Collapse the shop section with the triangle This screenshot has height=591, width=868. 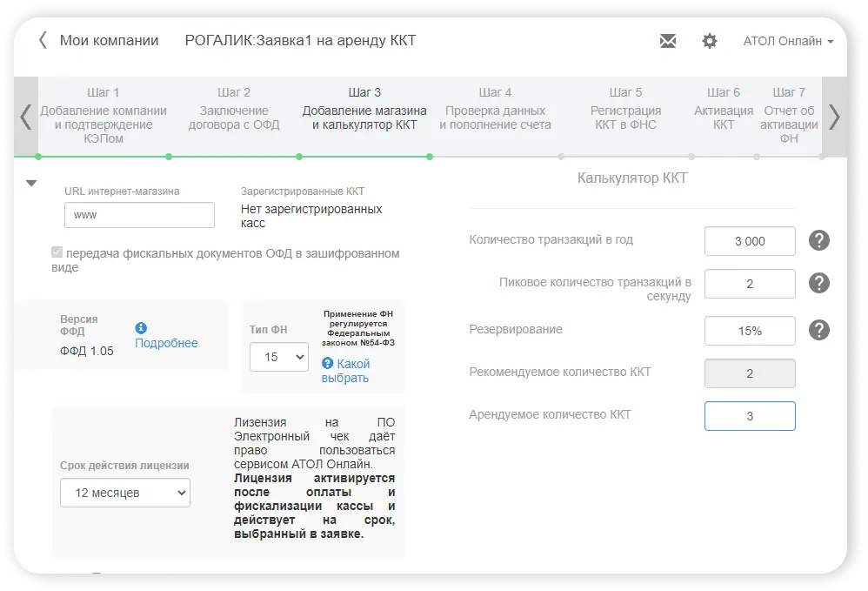tap(31, 184)
